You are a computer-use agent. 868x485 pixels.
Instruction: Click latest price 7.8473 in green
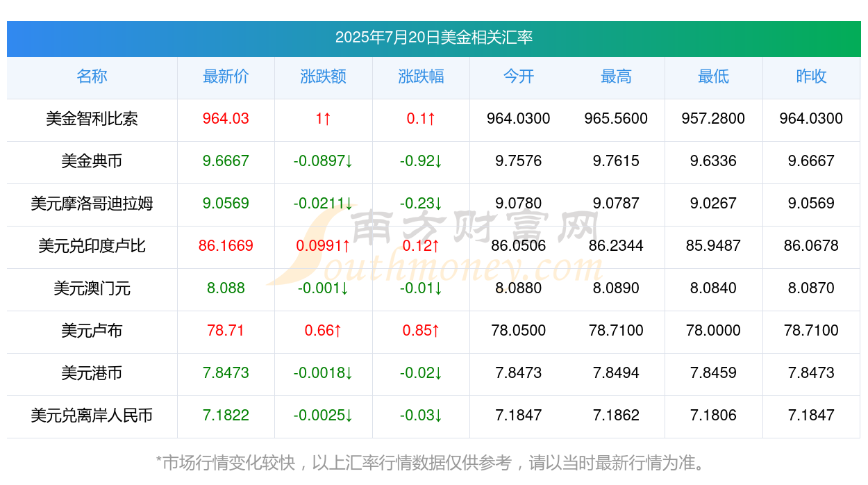[226, 373]
